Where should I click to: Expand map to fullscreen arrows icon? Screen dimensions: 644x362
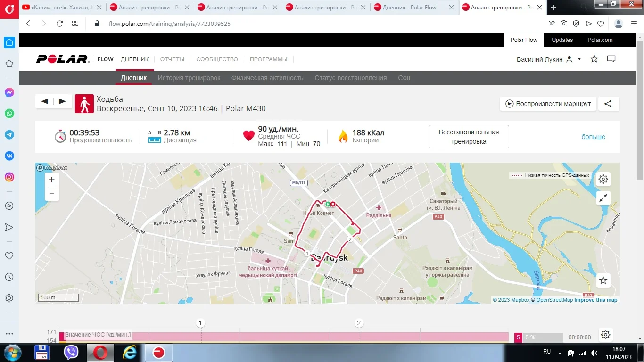pyautogui.click(x=603, y=198)
